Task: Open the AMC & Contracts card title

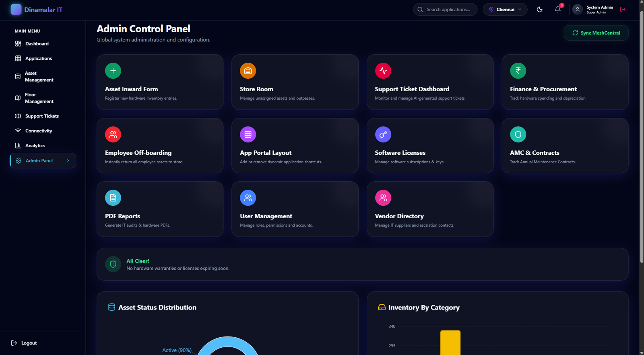Action: 535,153
